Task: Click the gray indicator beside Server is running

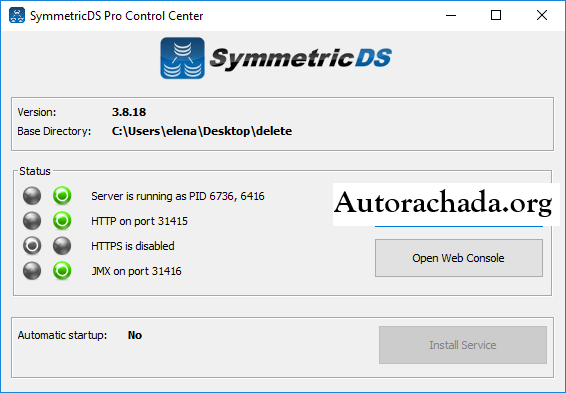Action: tap(32, 196)
